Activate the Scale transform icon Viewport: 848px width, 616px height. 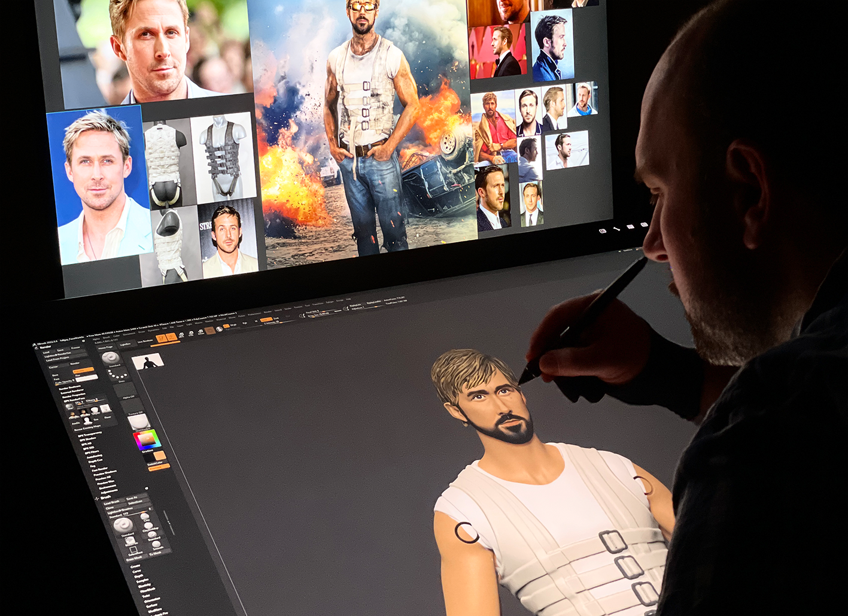pos(191,333)
